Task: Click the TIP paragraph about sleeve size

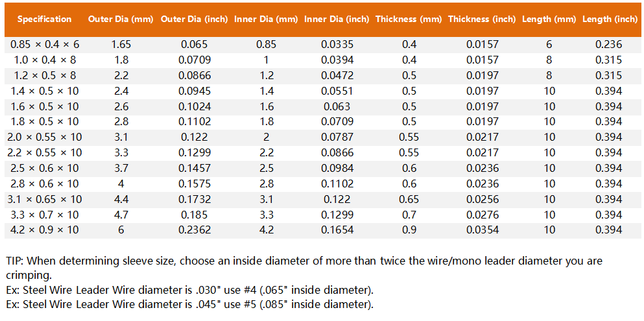Action: 304,267
